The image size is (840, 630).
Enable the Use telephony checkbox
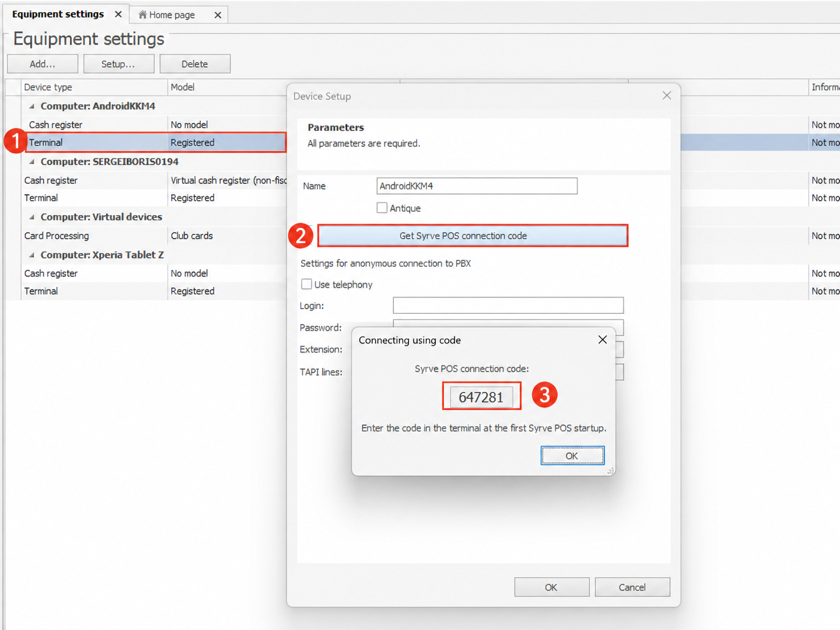(306, 284)
